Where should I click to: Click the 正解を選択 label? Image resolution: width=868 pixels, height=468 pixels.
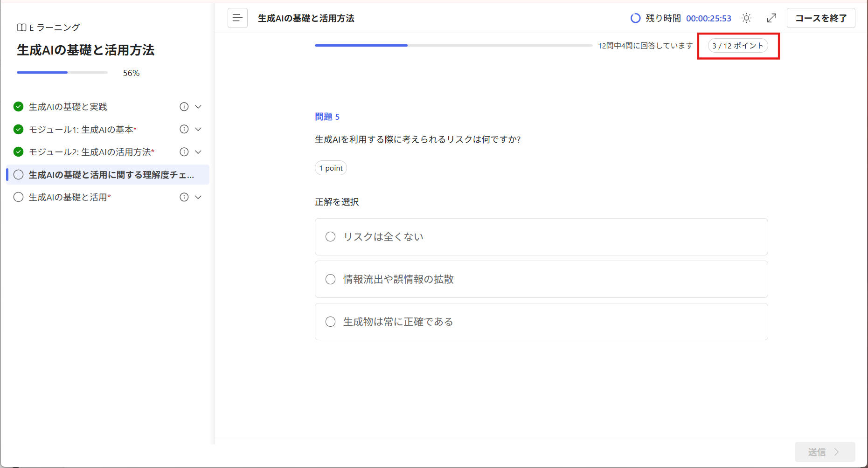tap(337, 202)
